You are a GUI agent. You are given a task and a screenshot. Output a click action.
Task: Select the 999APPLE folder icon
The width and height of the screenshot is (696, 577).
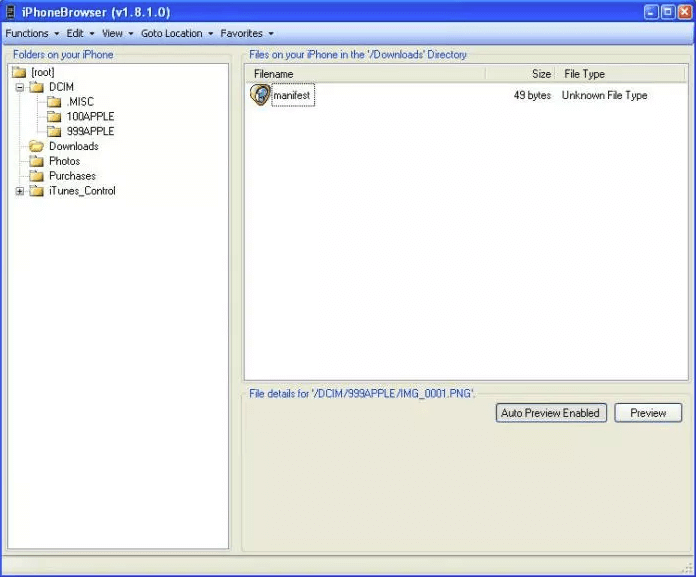(x=54, y=131)
